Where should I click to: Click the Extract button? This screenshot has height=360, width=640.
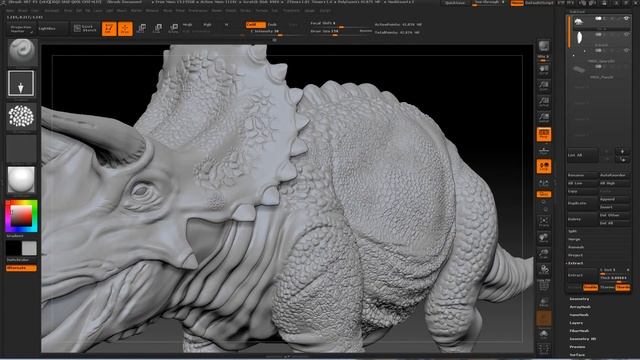[x=582, y=275]
